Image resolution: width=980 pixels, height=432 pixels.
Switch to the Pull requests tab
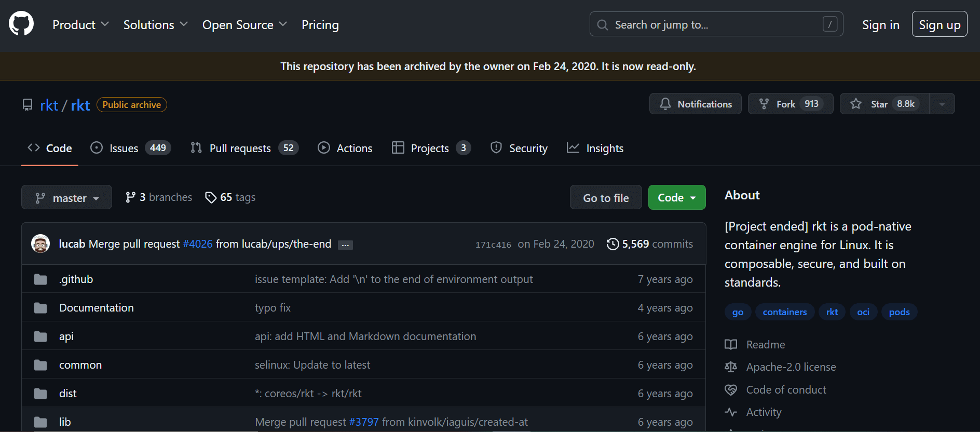tap(244, 148)
